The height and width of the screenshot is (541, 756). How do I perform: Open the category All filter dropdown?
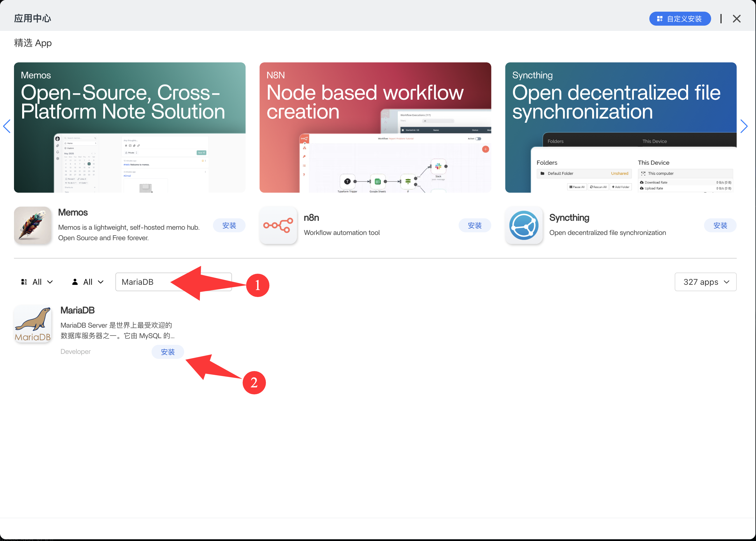click(x=37, y=282)
